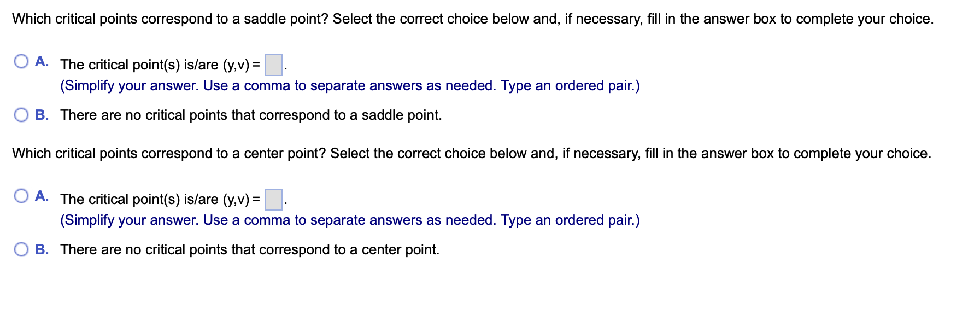
Task: Click the blue 'B.' label in the saddle point question
Action: click(42, 114)
